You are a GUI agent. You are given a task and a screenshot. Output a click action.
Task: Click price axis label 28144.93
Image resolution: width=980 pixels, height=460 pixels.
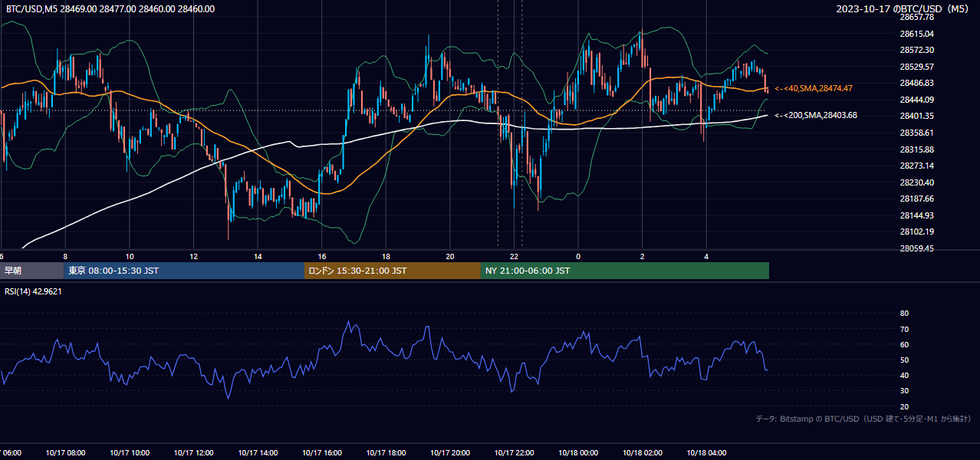(x=916, y=215)
